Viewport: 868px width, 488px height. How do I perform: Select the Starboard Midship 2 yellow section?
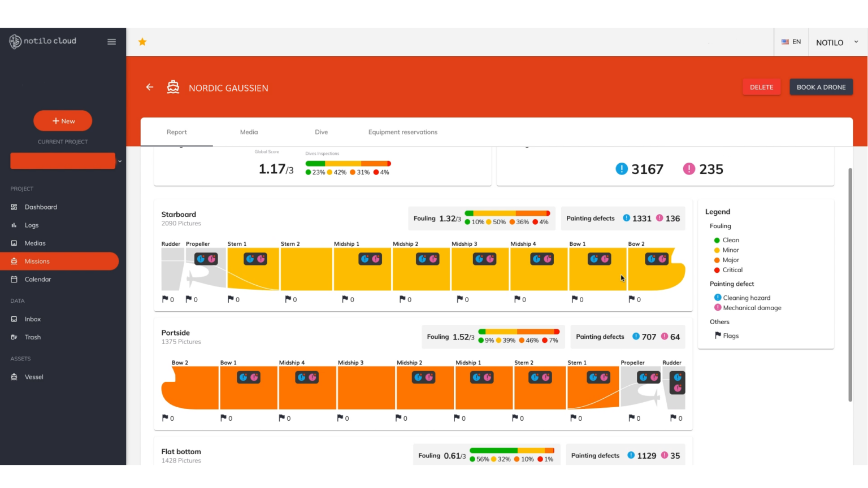click(x=421, y=277)
